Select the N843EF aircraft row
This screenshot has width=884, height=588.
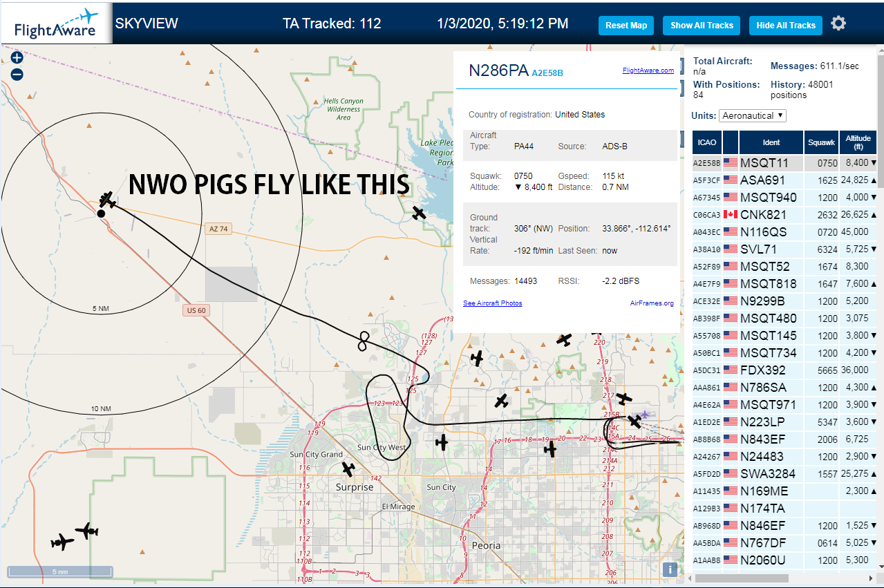point(786,439)
